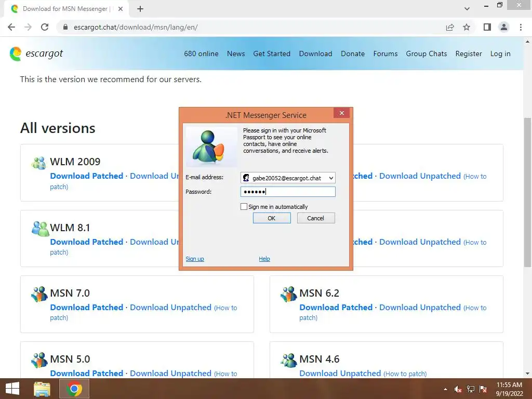Download Unpatched MSN 7.0

click(170, 308)
